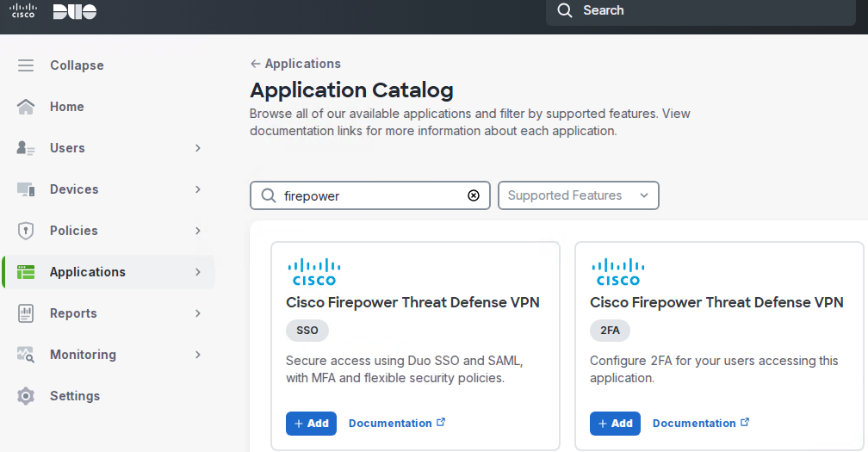Expand the Policies menu chevron

pyautogui.click(x=198, y=231)
